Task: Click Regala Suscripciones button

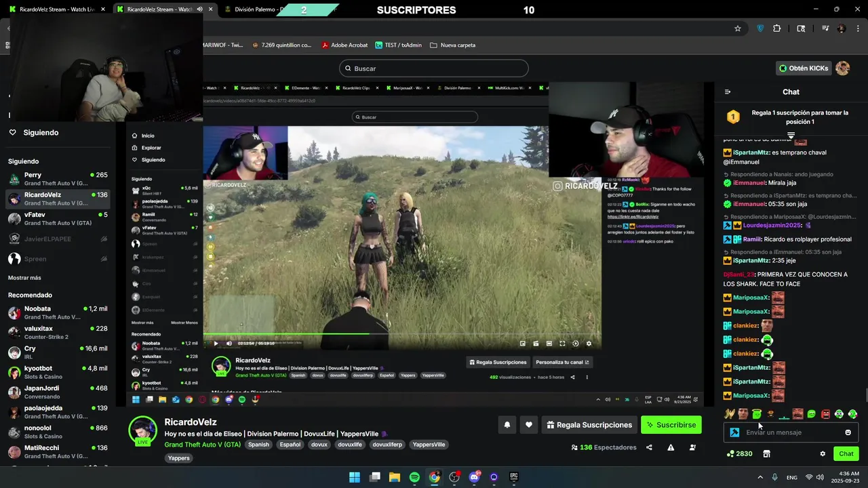Action: (589, 425)
